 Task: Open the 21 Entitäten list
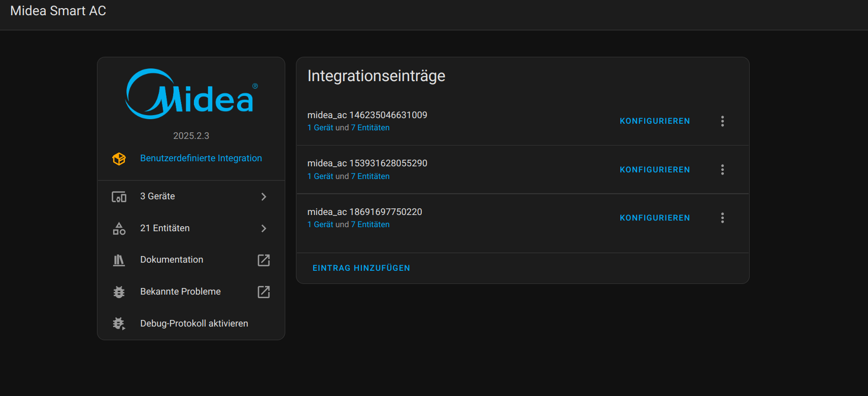pyautogui.click(x=191, y=228)
